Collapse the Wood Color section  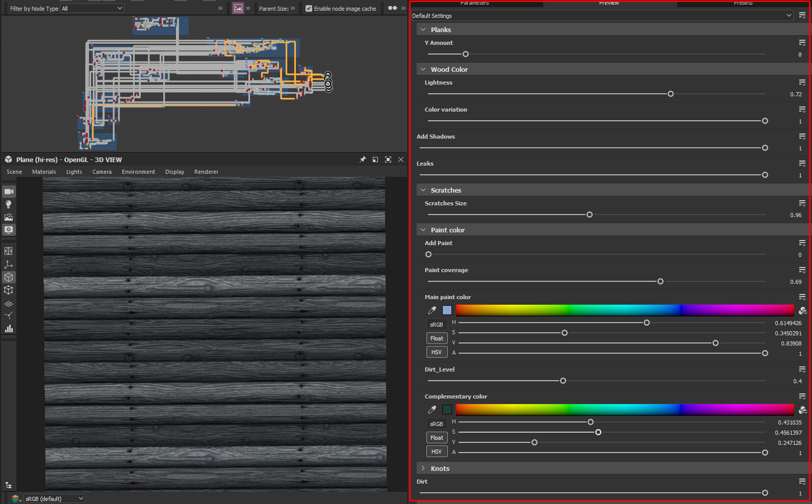pyautogui.click(x=423, y=69)
